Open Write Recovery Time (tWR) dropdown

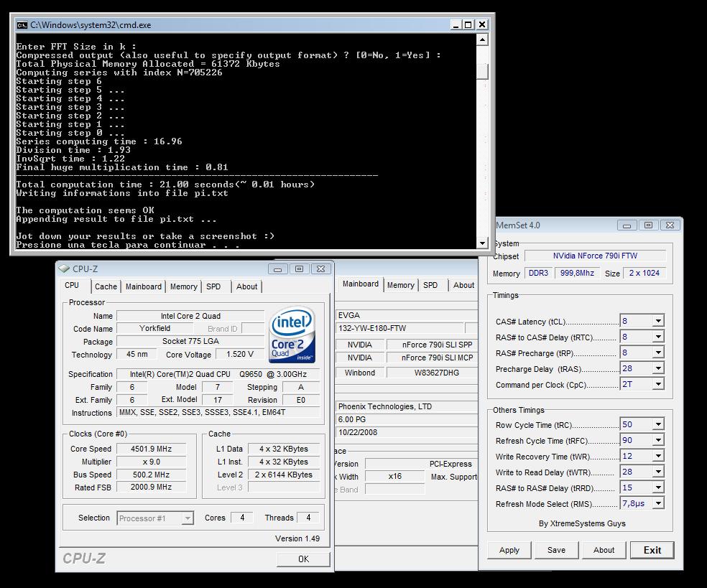(x=658, y=456)
